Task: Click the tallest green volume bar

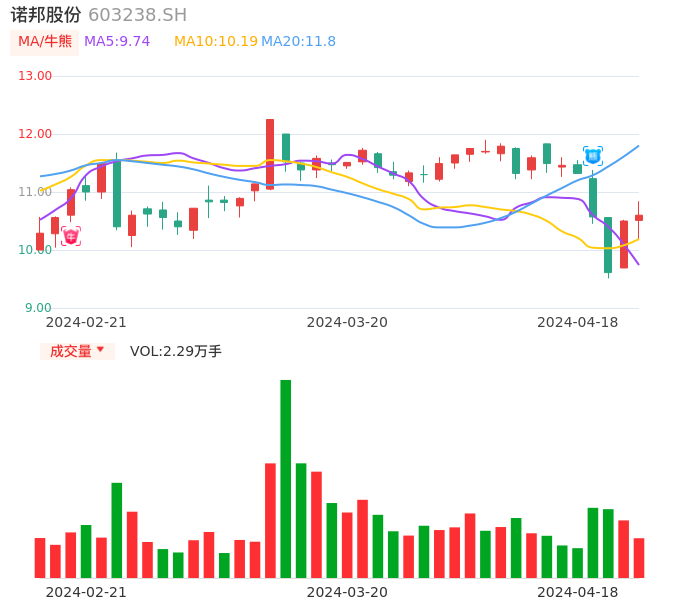Action: (x=286, y=478)
